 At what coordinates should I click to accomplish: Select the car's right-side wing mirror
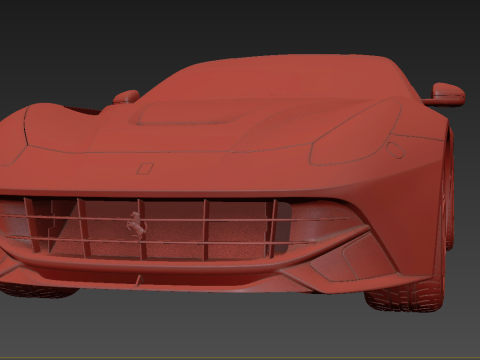pyautogui.click(x=443, y=95)
